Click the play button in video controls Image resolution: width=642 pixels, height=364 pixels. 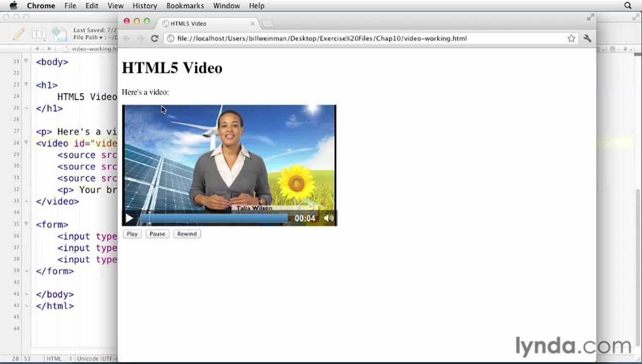coord(129,218)
